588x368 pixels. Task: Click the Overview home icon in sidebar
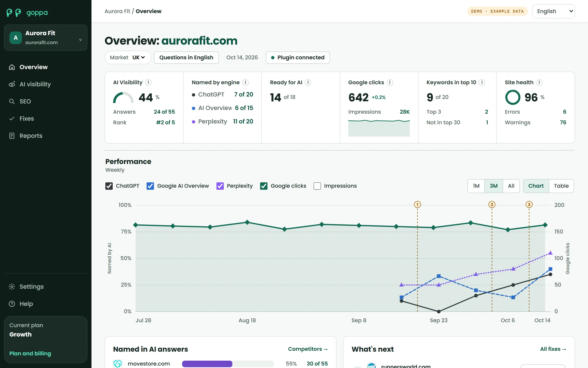pos(12,67)
